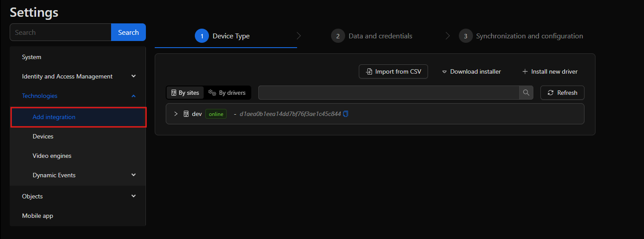This screenshot has width=644, height=239.
Task: Click the Technologies menu label
Action: (40, 96)
